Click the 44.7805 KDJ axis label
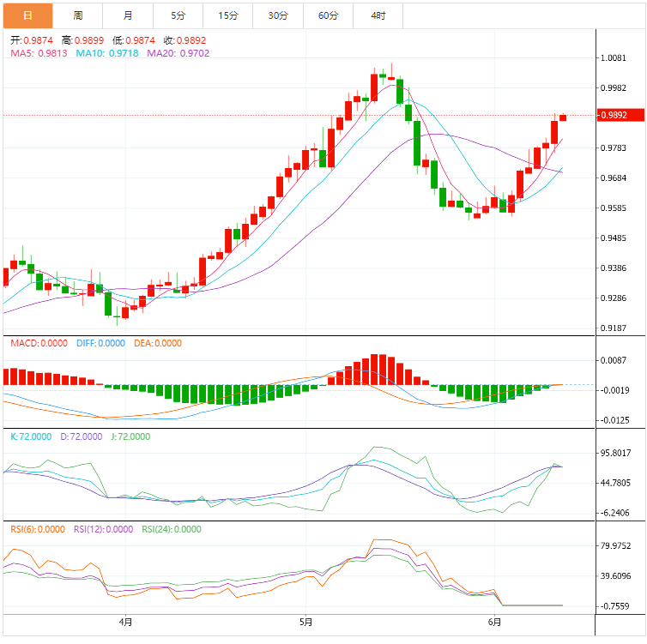647x644 pixels. click(615, 483)
